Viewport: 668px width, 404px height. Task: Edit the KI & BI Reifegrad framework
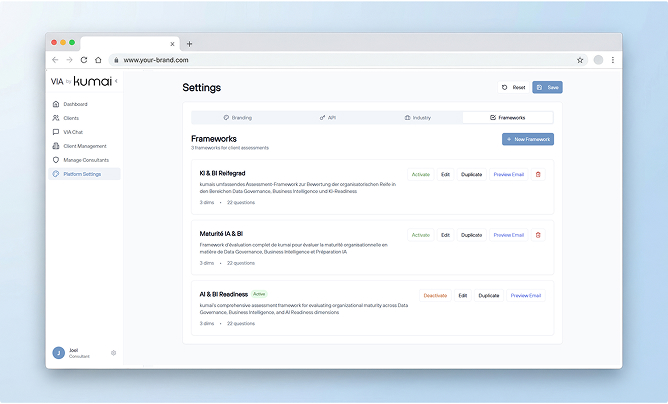coord(445,175)
